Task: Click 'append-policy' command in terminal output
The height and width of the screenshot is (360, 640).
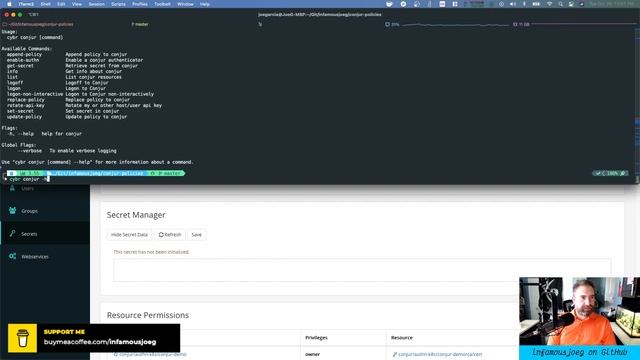Action: tap(24, 54)
